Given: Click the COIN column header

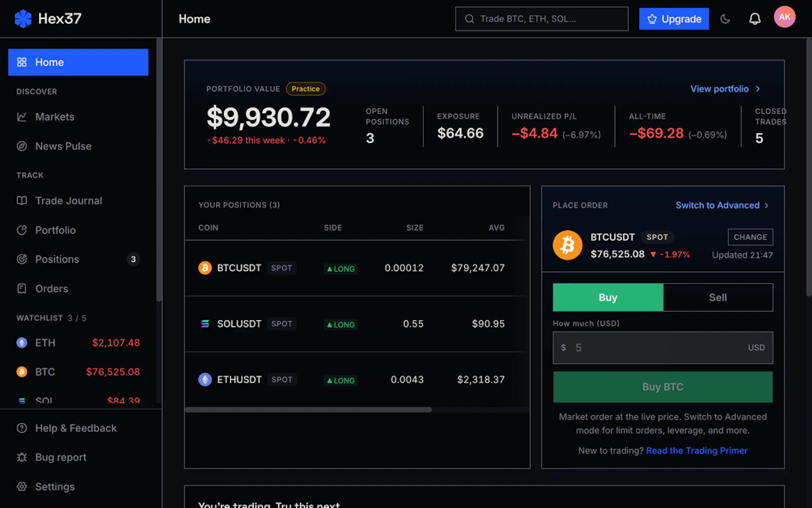Looking at the screenshot, I should coord(208,228).
